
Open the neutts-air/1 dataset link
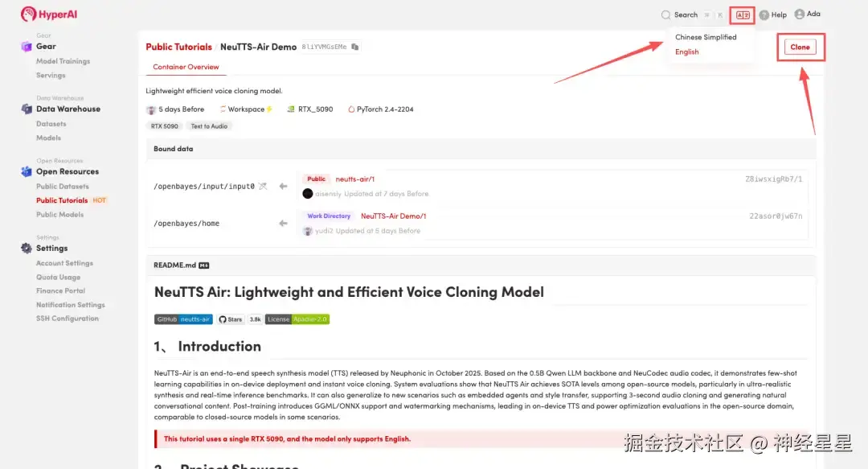point(355,179)
